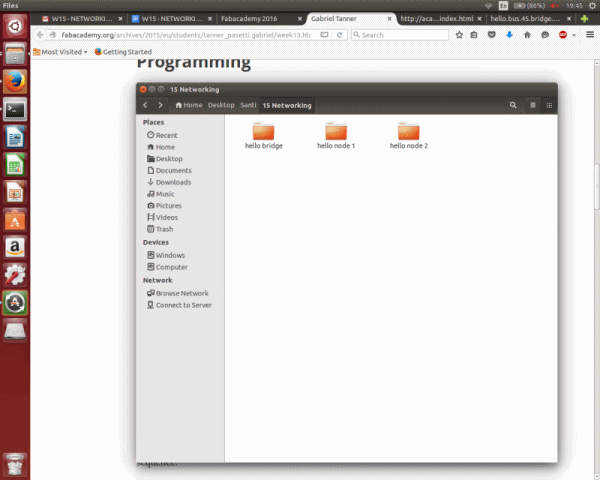Click the back arrow in Files window
Screen dimensions: 600x480
pyautogui.click(x=145, y=105)
